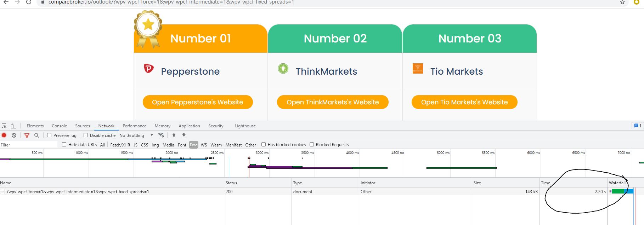Click the export HAR download arrow
644x225 pixels.
click(184, 135)
